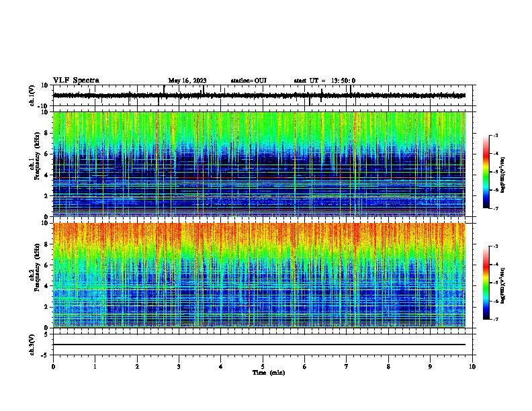The width and height of the screenshot is (532, 411).
Task: Click the ch.1 voltage waveform trace
Action: (259, 95)
